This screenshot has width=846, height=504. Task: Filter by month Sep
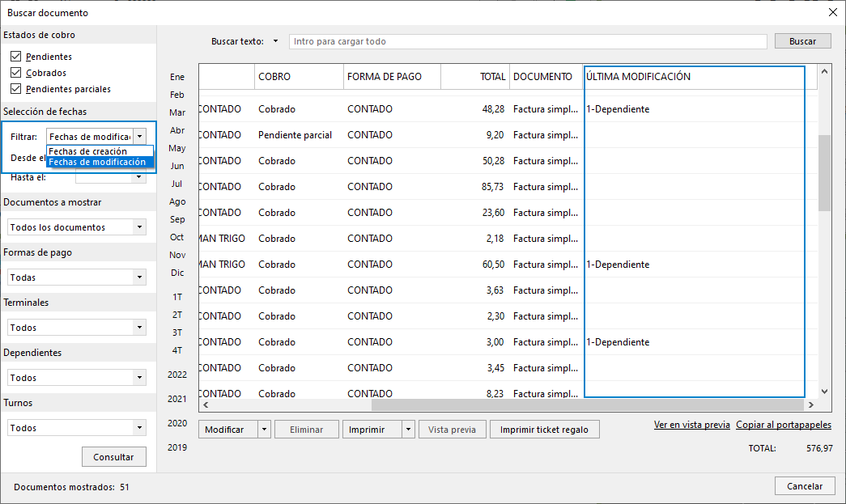coord(177,219)
